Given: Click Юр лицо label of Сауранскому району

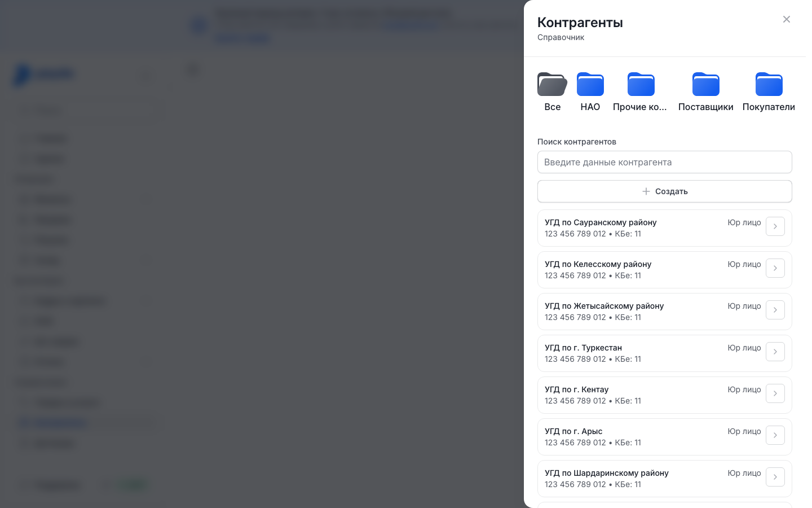Looking at the screenshot, I should coord(744,222).
